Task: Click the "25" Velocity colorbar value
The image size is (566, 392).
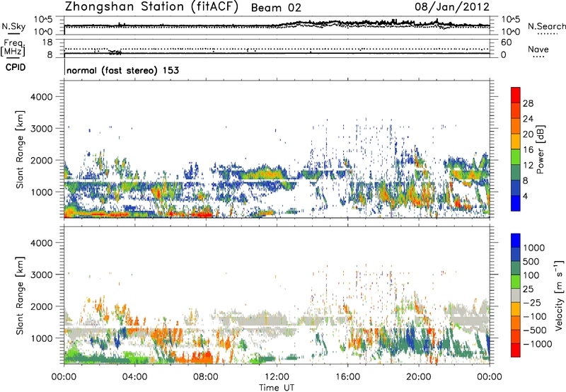Action: click(529, 289)
